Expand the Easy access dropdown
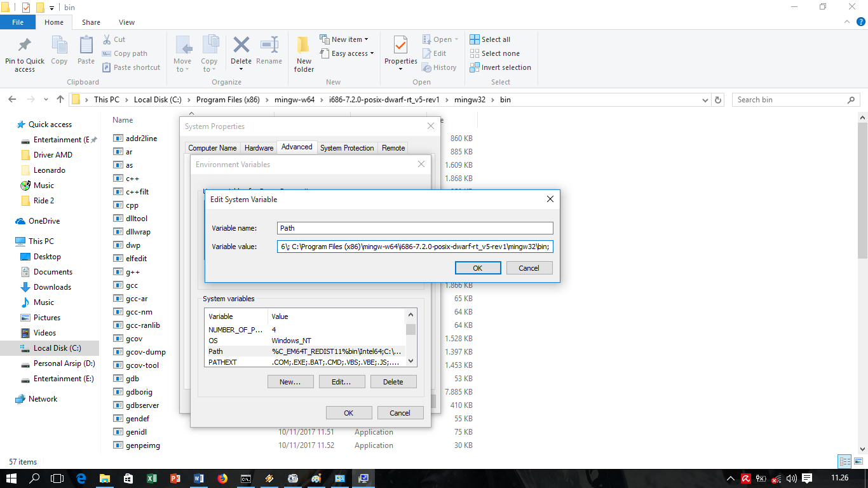Viewport: 868px width, 488px height. pos(347,53)
